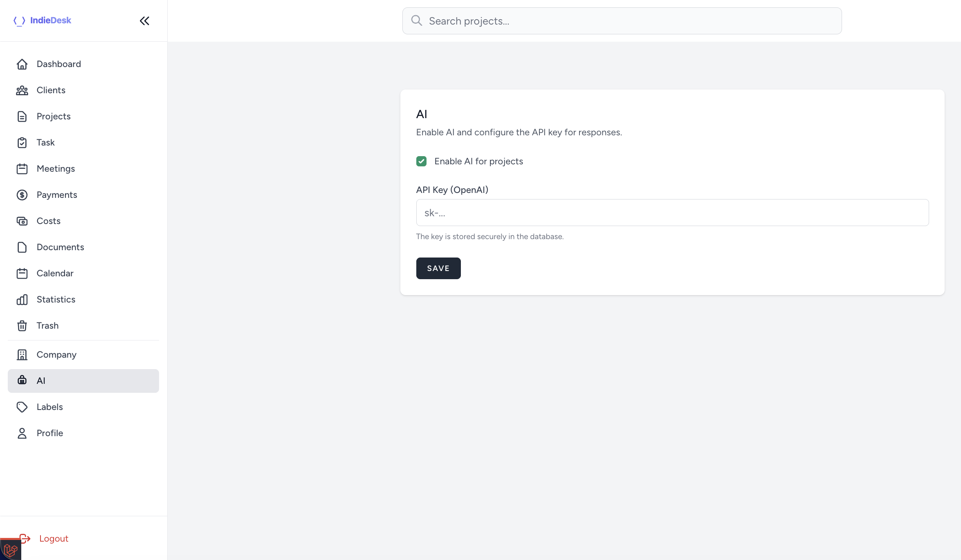Click the Logout link

pyautogui.click(x=54, y=539)
